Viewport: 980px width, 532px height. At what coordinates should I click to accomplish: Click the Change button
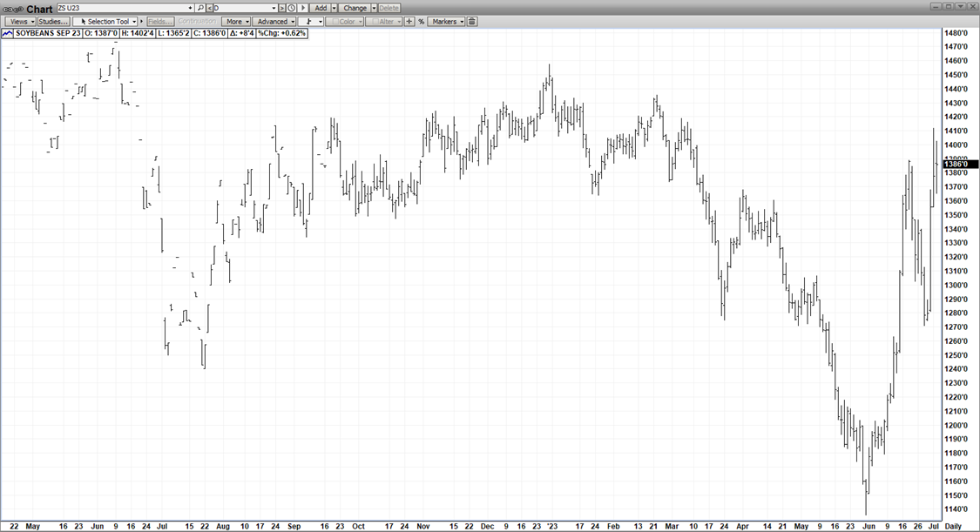click(355, 8)
